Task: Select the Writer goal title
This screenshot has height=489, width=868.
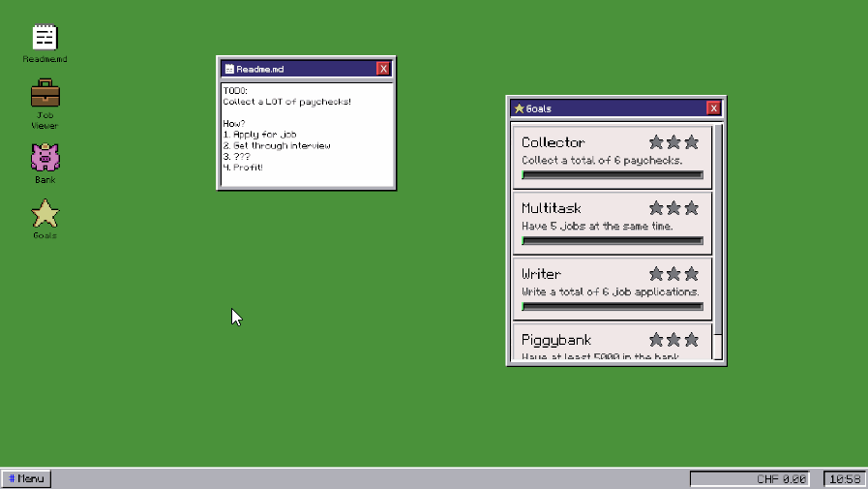Action: click(541, 274)
